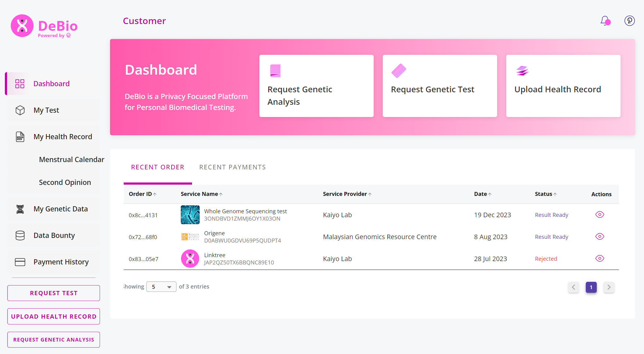
Task: Open the entries-per-page dropdown showing 5
Action: click(x=161, y=287)
